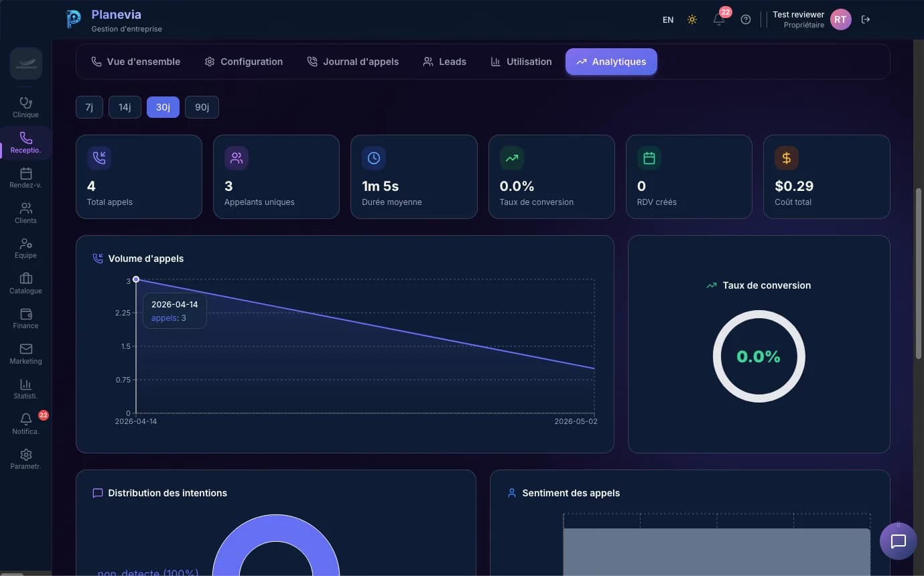Open Marketing in the sidebar
The height and width of the screenshot is (576, 924).
coord(25,354)
